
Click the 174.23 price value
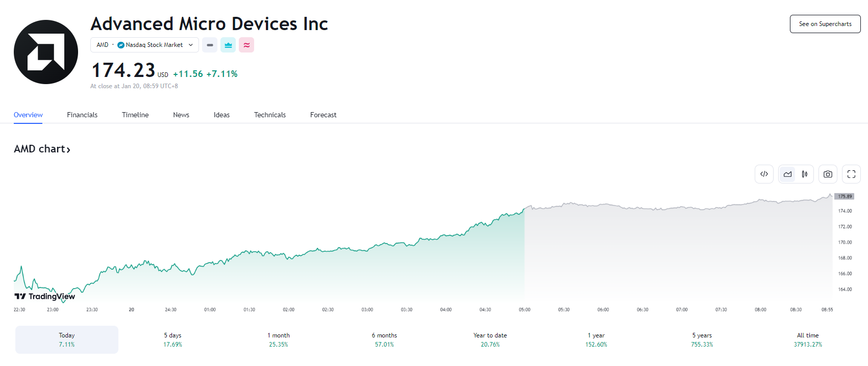pos(123,70)
